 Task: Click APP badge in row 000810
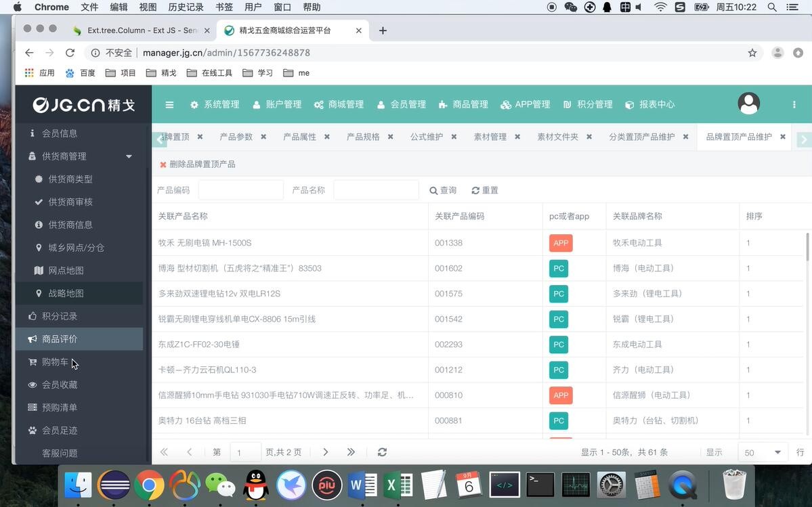point(561,395)
